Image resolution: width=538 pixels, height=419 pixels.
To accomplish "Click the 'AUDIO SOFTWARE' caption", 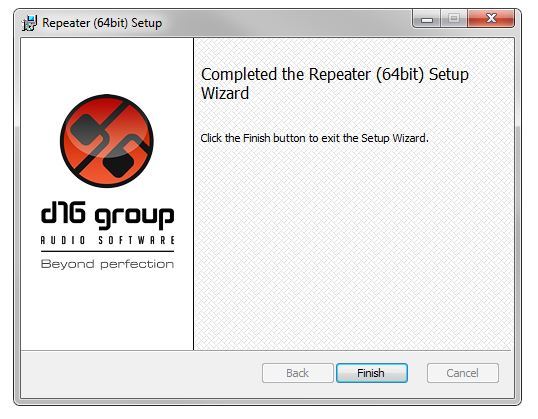I will (108, 240).
